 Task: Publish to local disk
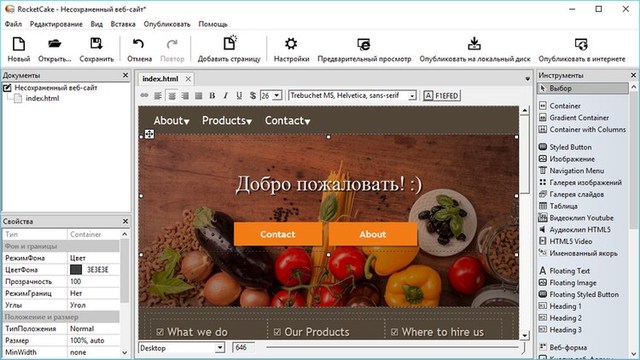coord(475,49)
